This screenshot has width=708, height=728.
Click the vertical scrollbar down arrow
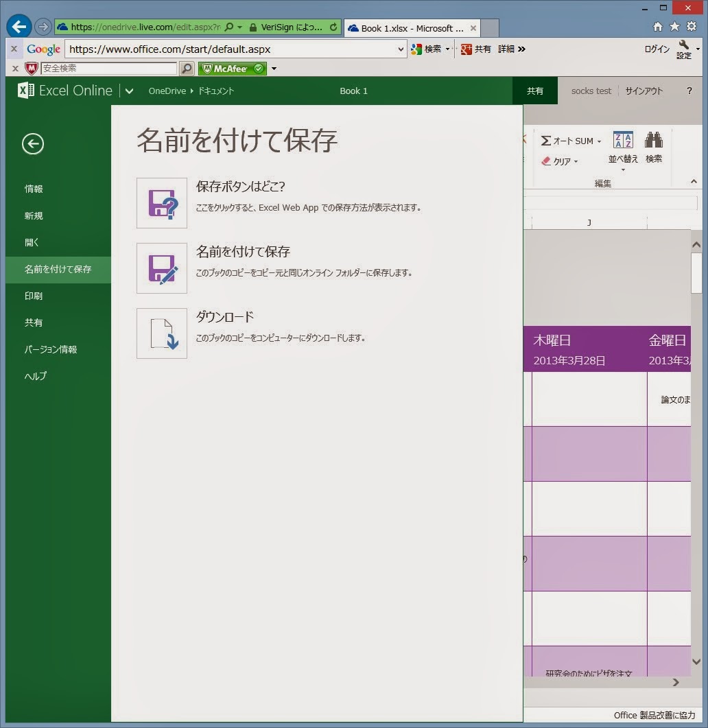[696, 661]
